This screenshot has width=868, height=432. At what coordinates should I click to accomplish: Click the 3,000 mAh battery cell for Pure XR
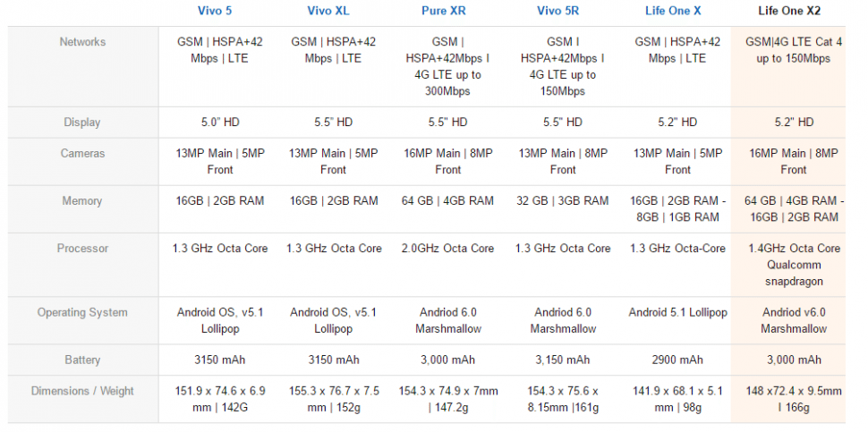pyautogui.click(x=447, y=360)
